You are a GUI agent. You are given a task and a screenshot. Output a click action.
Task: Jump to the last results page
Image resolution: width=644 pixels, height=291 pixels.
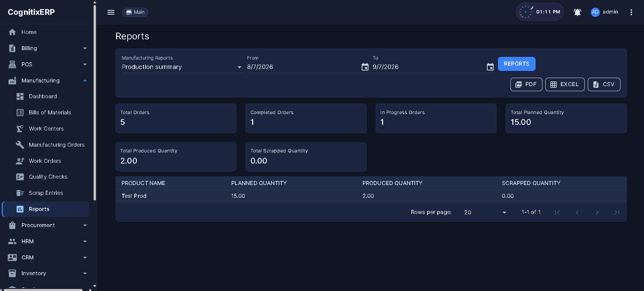(617, 212)
